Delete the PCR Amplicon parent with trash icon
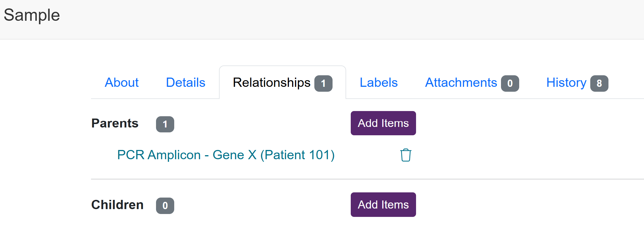The height and width of the screenshot is (244, 644). (406, 155)
